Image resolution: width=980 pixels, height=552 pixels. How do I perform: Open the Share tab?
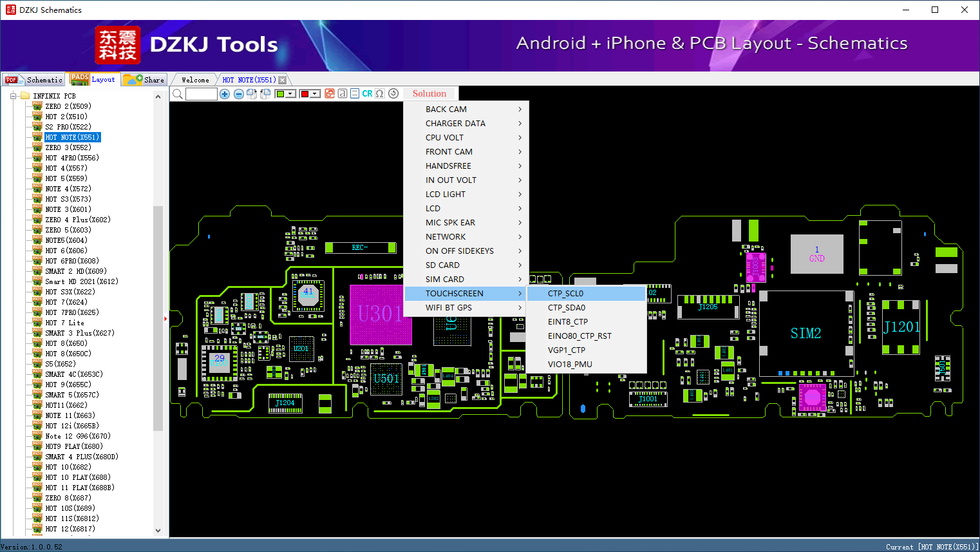tap(144, 79)
